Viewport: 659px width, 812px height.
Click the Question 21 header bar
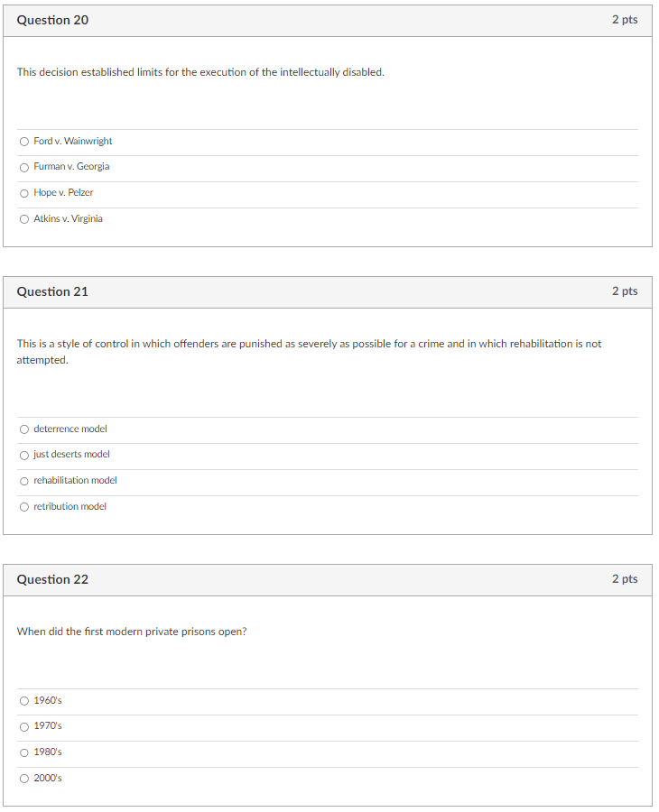point(51,291)
